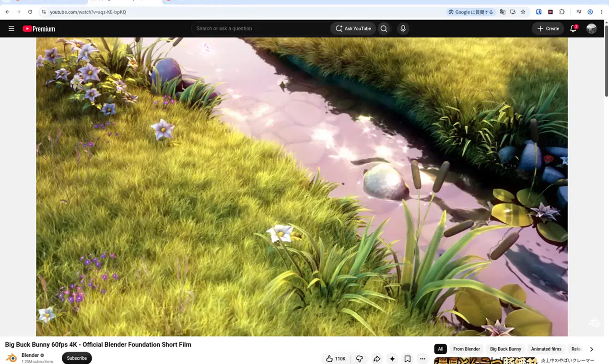Screen dimensions: 609x364
Task: Dislike the video
Action: click(359, 359)
